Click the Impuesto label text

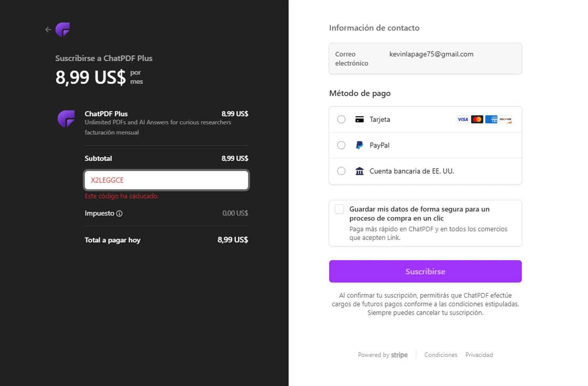point(100,213)
